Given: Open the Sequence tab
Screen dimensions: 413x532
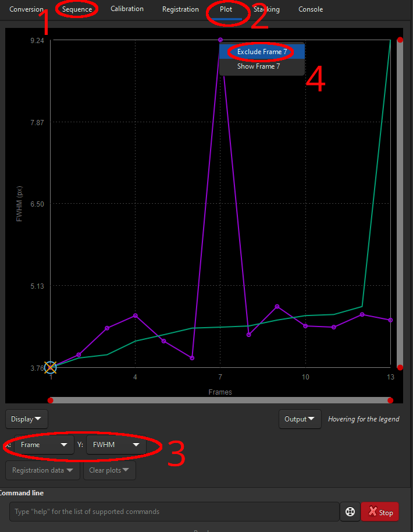Looking at the screenshot, I should pos(77,9).
